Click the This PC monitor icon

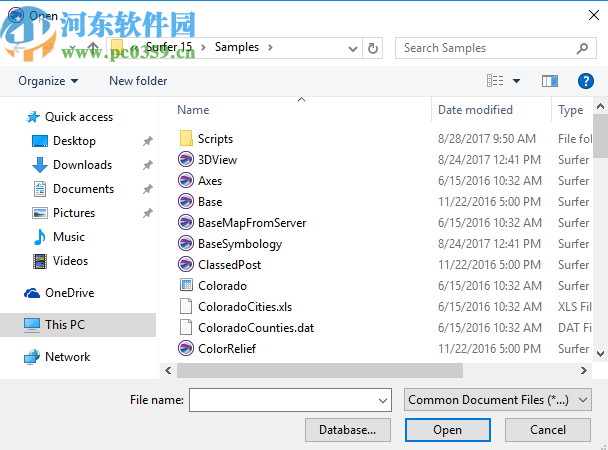32,325
